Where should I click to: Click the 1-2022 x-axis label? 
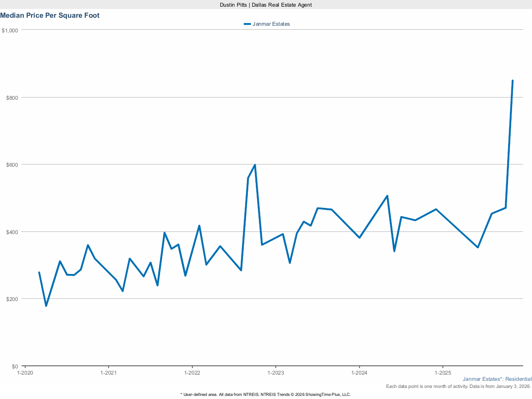192,373
